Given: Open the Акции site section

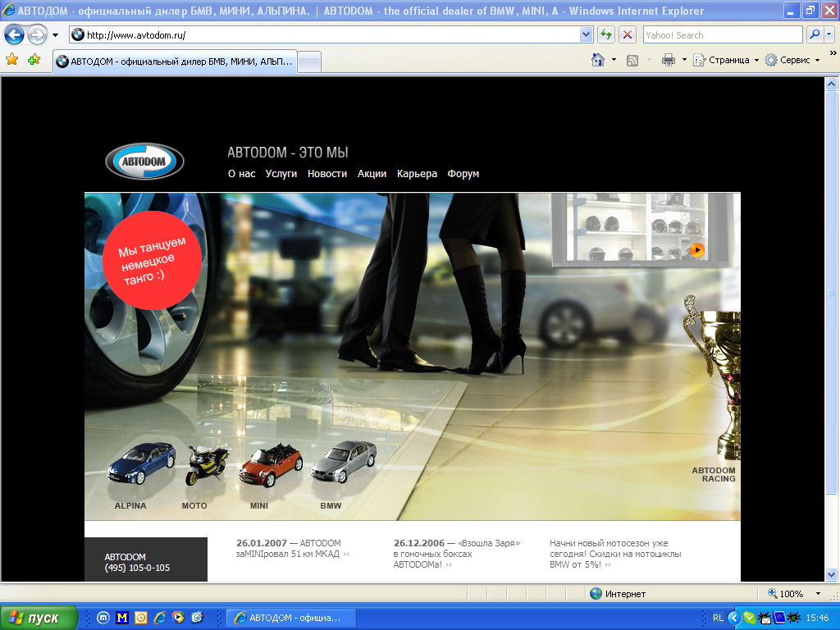Looking at the screenshot, I should 372,174.
